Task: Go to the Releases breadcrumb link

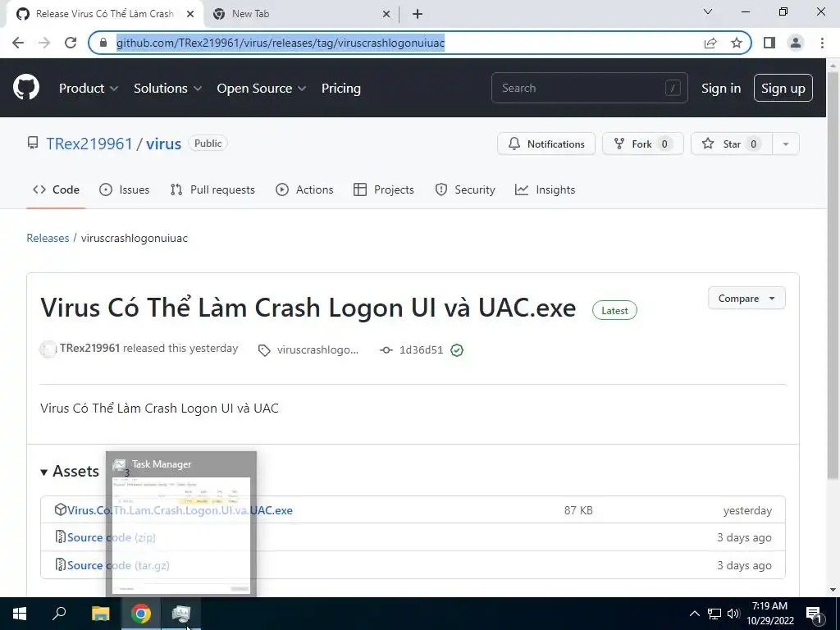Action: 48,238
